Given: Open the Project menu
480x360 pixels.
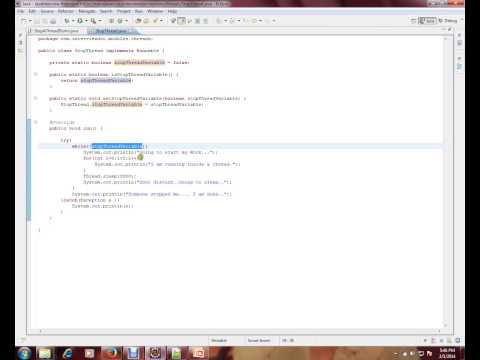Looking at the screenshot, I should [x=124, y=11].
